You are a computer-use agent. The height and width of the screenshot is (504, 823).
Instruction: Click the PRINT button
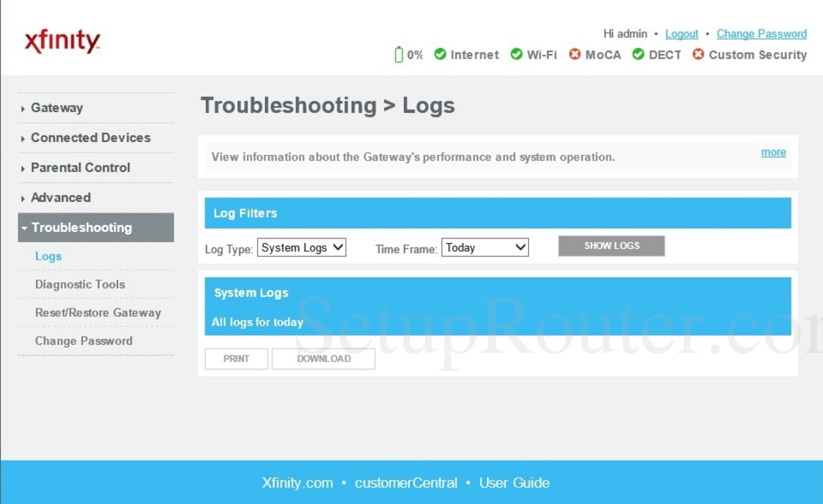point(236,359)
